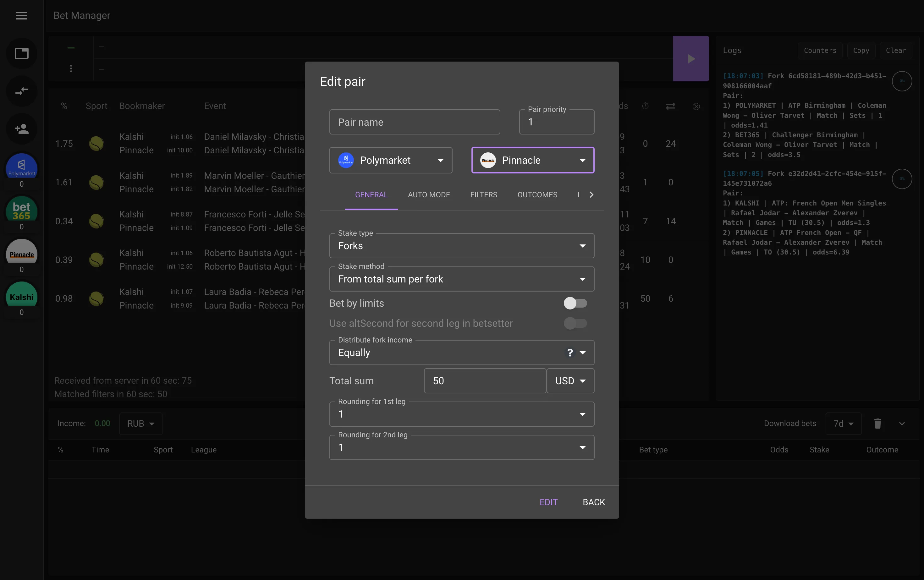Focus the Total sum input field

tap(485, 381)
